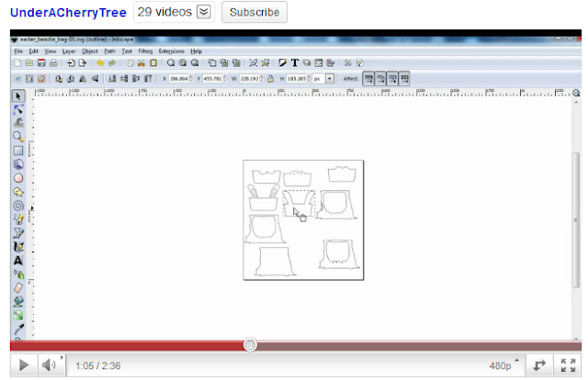Image resolution: width=588 pixels, height=380 pixels.
Task: Toggle third Affect button
Action: point(392,79)
